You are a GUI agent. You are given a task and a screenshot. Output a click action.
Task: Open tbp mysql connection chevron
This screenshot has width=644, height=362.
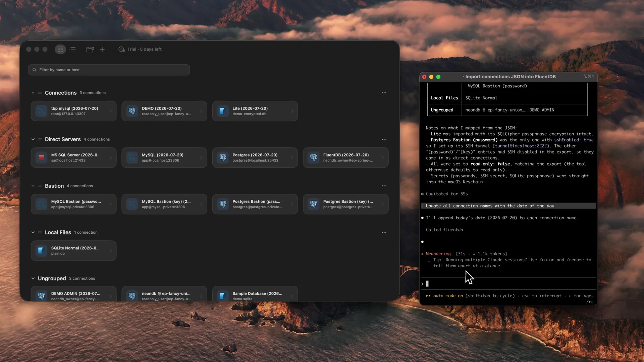[x=111, y=111]
